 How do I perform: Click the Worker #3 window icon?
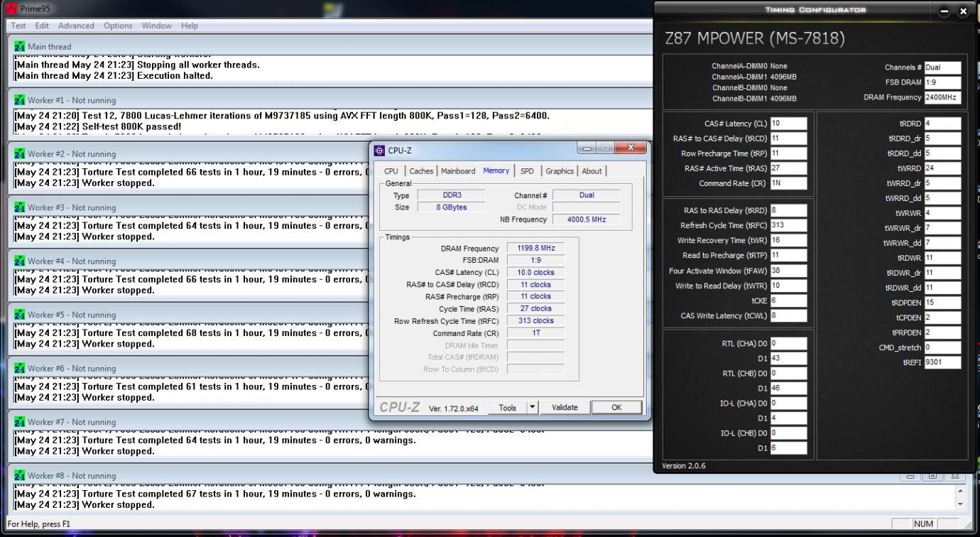20,207
